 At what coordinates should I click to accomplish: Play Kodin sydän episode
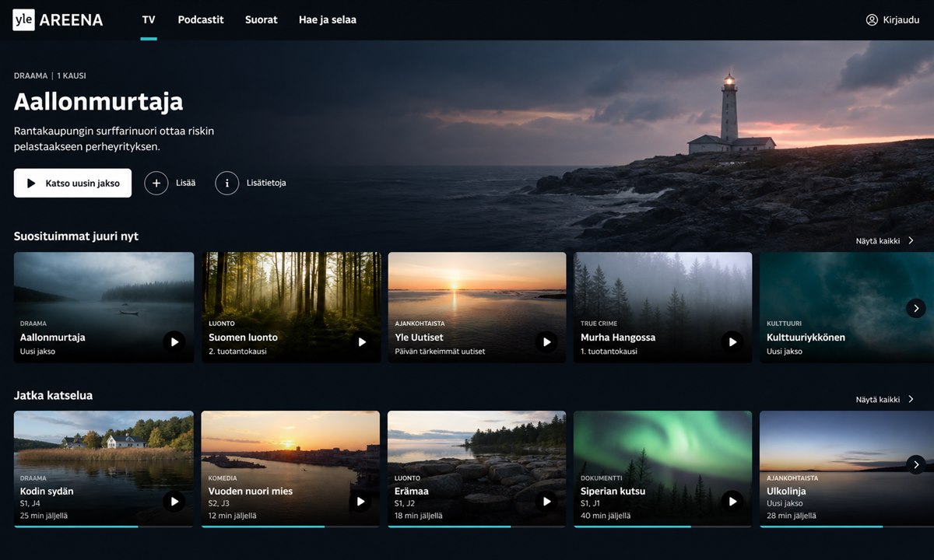(x=174, y=502)
